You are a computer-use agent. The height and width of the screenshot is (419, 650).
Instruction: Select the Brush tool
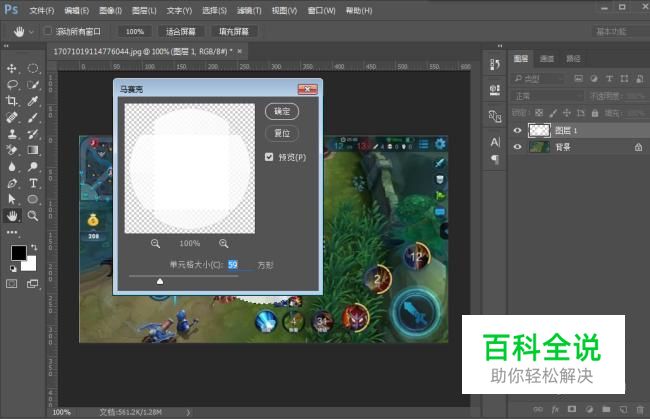tap(33, 117)
